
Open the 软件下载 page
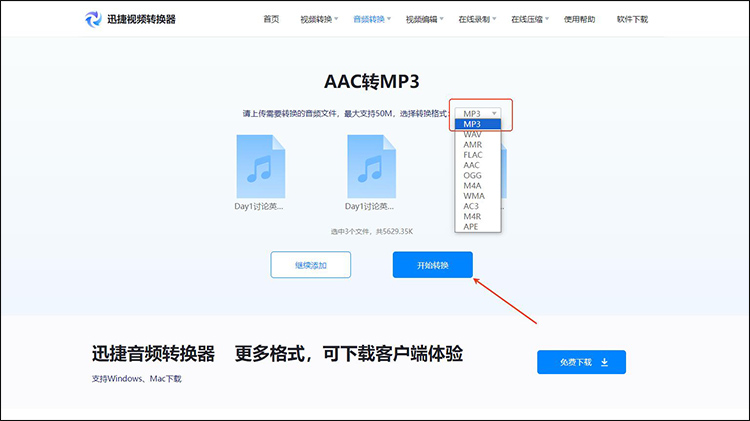pos(632,19)
